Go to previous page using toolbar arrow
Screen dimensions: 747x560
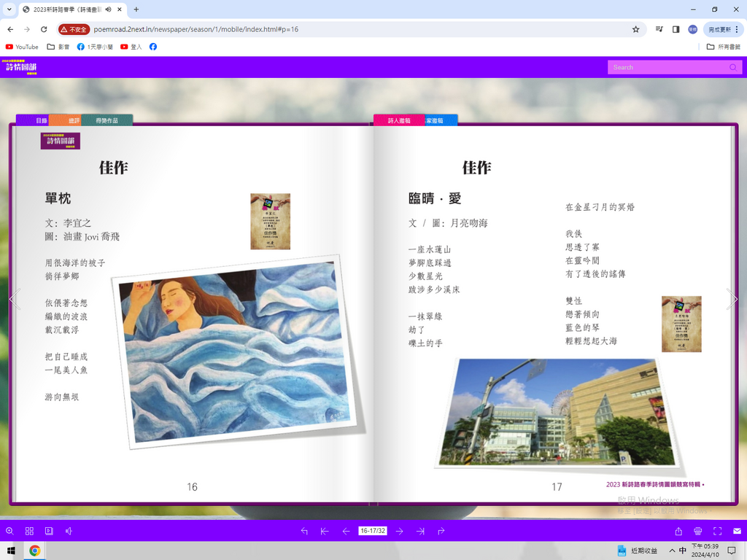346,531
